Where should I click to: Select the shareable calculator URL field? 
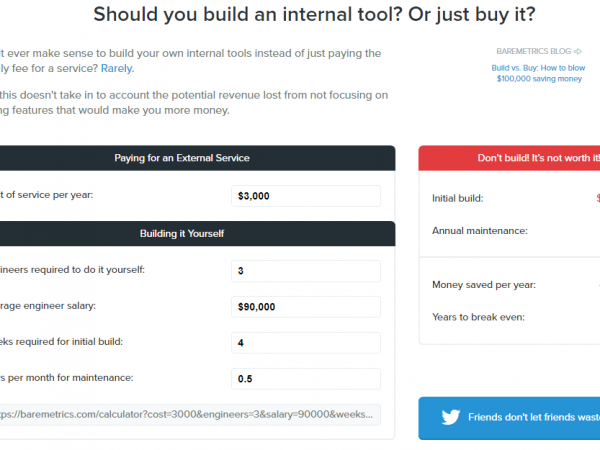click(x=190, y=413)
